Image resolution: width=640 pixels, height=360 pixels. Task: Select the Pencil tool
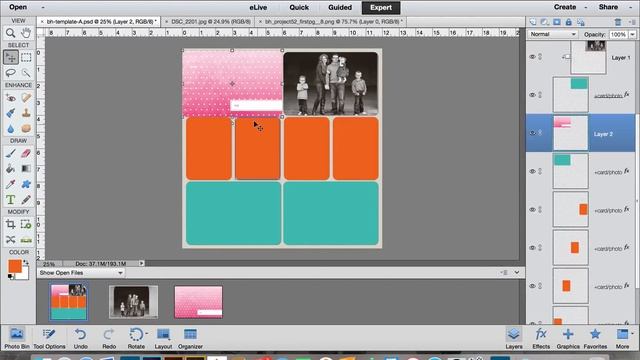point(26,200)
